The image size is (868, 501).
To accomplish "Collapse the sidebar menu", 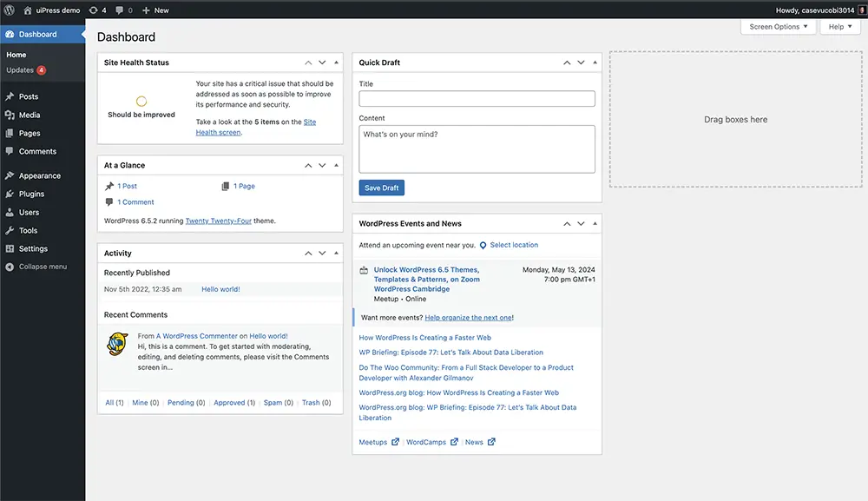I will click(43, 267).
